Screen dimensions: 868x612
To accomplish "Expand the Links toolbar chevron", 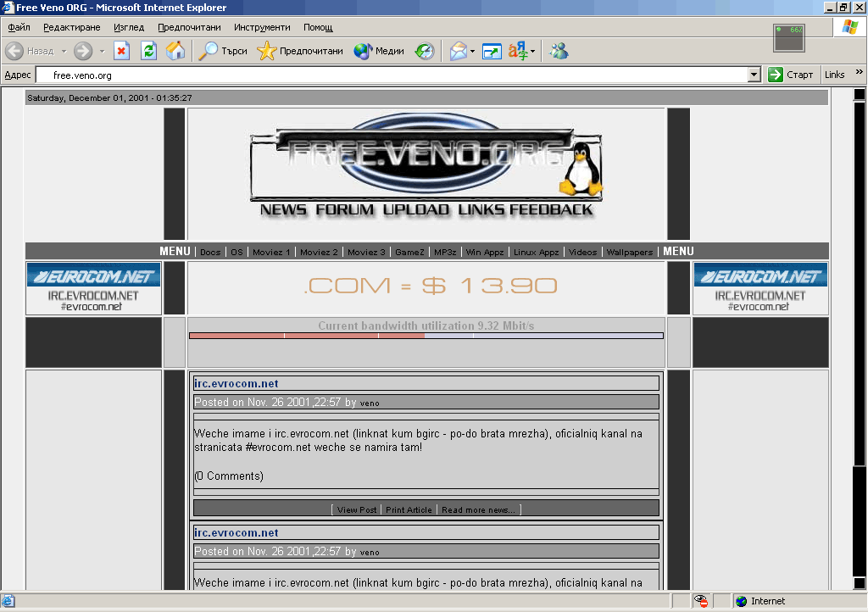I will (x=859, y=72).
